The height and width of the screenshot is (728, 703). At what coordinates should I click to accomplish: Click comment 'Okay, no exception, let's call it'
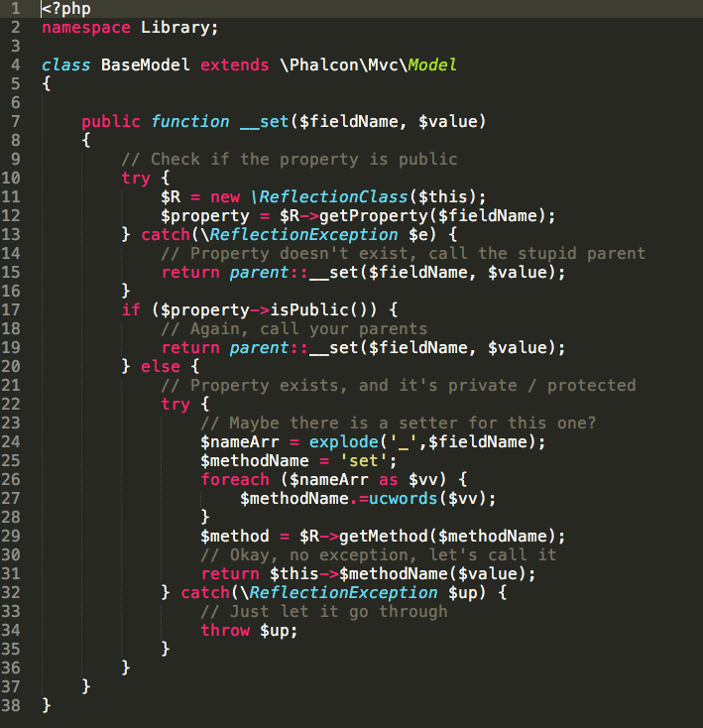393,555
